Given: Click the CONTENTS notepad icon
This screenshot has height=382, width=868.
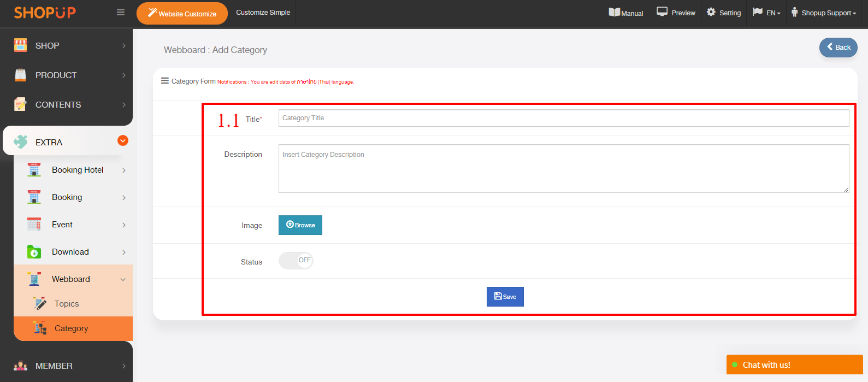Looking at the screenshot, I should coord(20,104).
